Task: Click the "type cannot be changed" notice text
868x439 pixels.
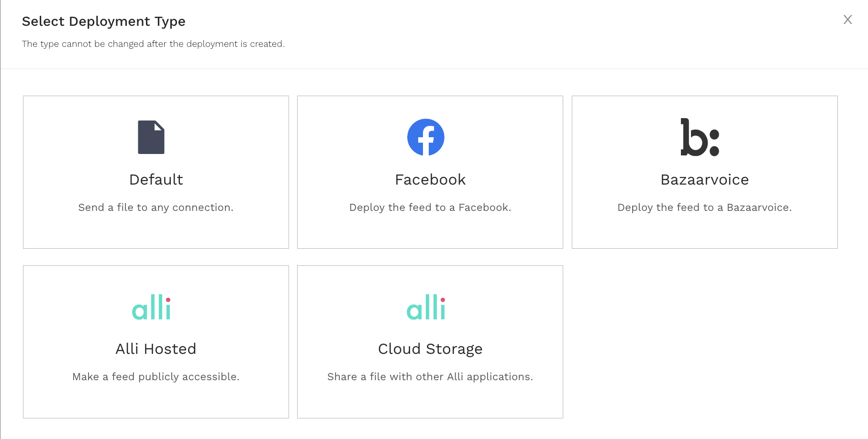Action: [x=153, y=44]
